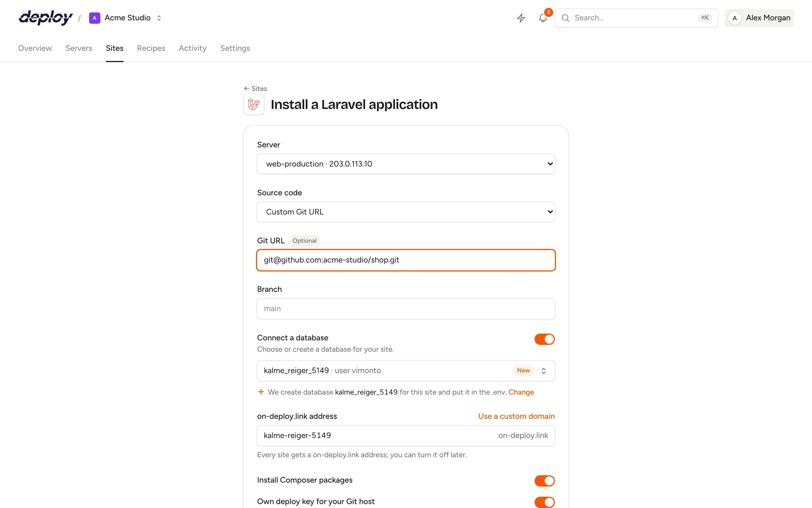Click the search magnifier icon

click(x=565, y=18)
